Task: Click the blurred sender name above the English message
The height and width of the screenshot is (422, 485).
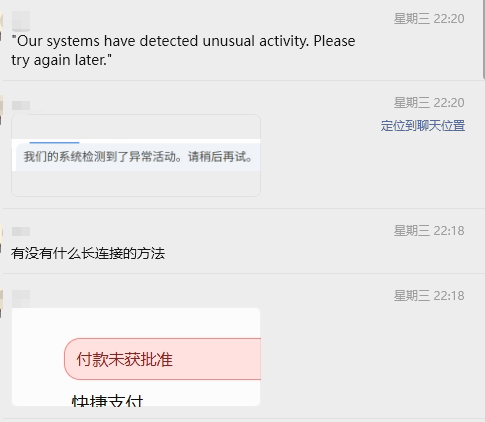Action: [x=21, y=21]
